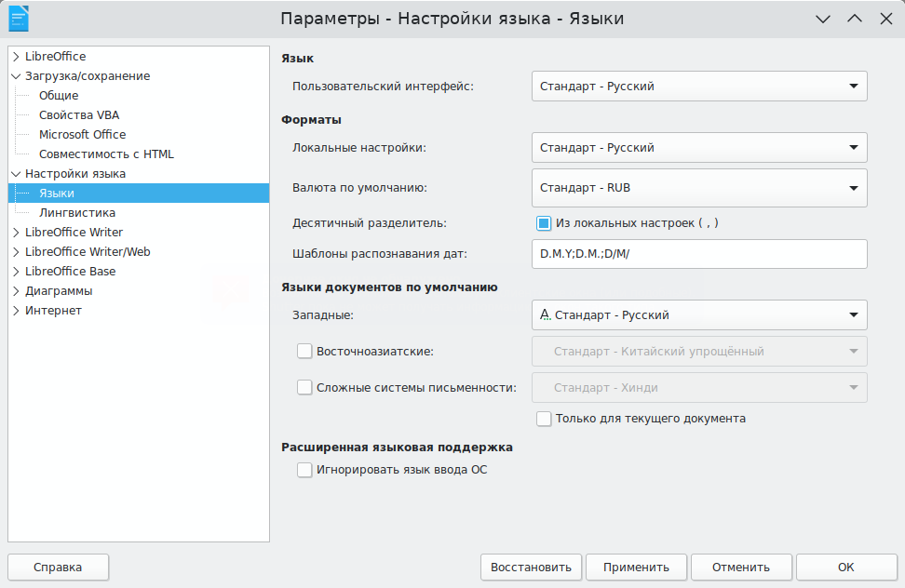The image size is (905, 588).
Task: Click the Применить button
Action: pyautogui.click(x=636, y=568)
